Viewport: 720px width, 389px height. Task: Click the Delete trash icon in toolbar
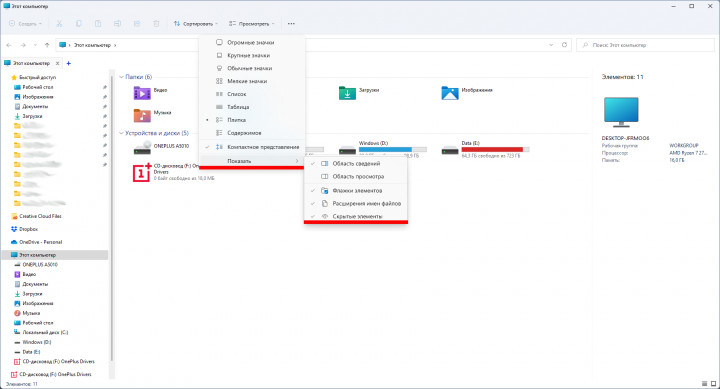(156, 23)
